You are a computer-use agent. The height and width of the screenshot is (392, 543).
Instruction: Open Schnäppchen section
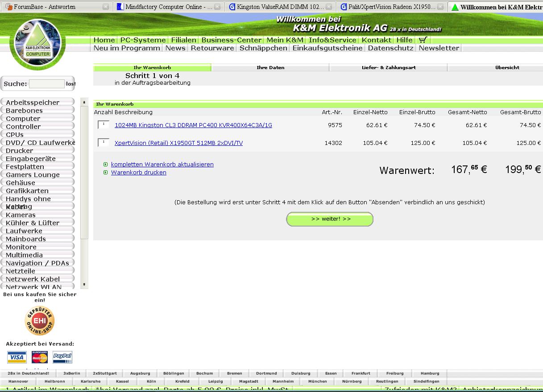coord(263,48)
